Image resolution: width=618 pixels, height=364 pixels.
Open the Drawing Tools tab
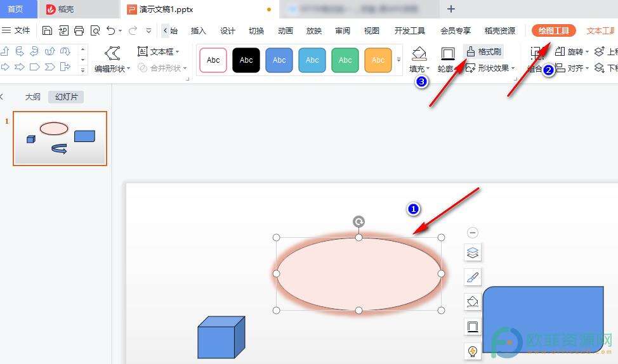554,30
